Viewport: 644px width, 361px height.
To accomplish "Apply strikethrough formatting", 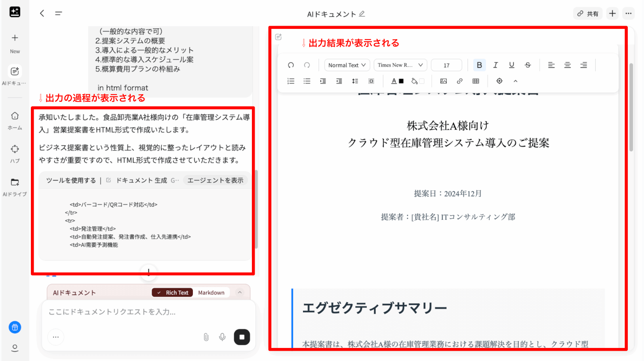I will point(528,65).
